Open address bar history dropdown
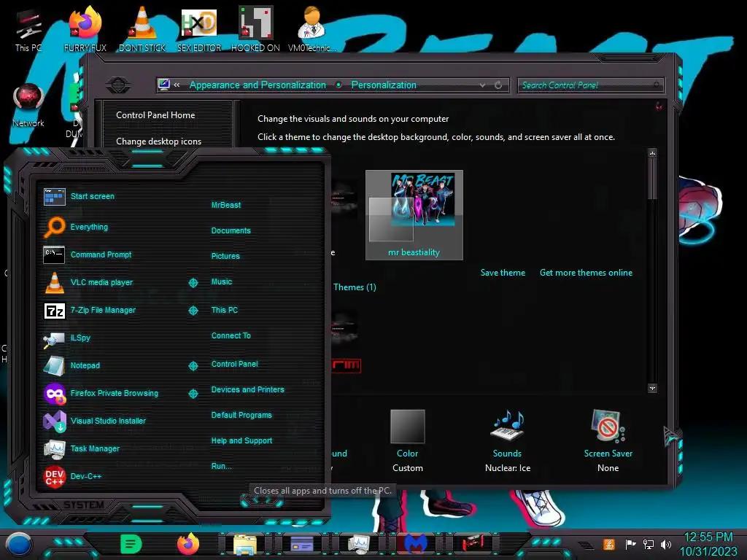Image resolution: width=747 pixels, height=560 pixels. [482, 85]
